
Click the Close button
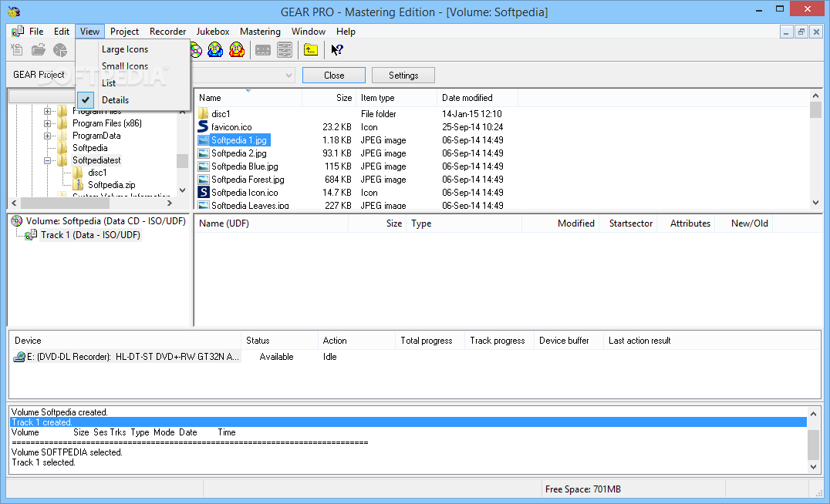(334, 75)
